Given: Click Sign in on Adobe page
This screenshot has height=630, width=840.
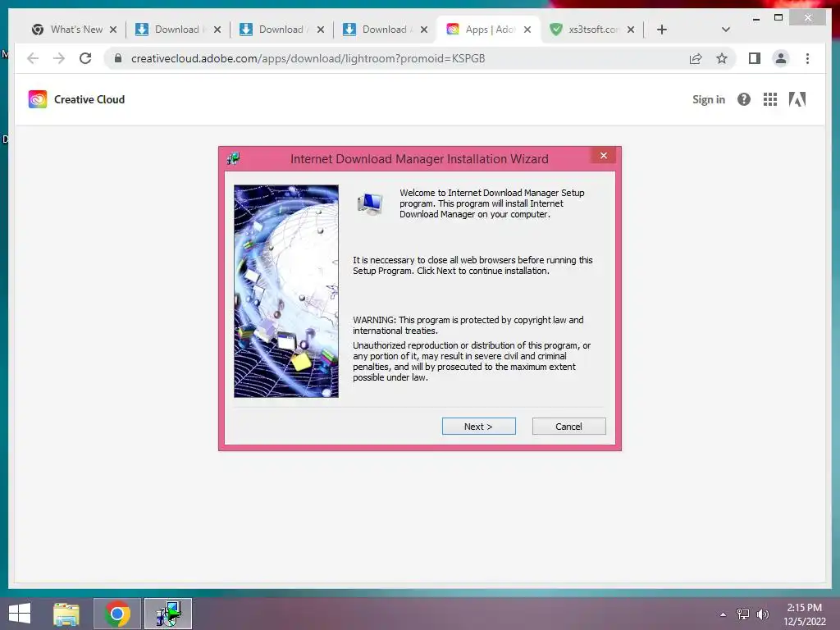Looking at the screenshot, I should click(x=708, y=99).
